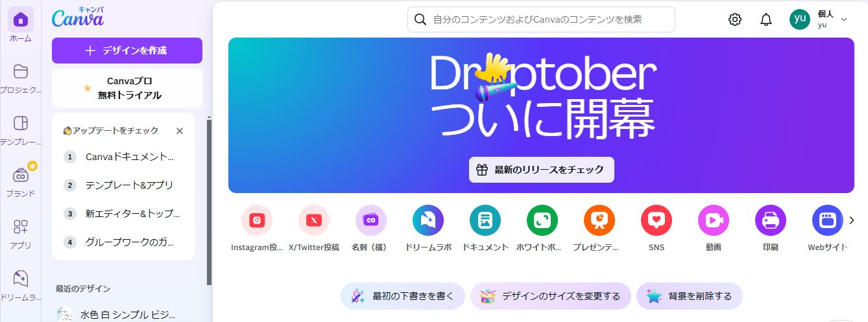The width and height of the screenshot is (868, 322).
Task: Click the yu profile avatar
Action: click(x=800, y=19)
